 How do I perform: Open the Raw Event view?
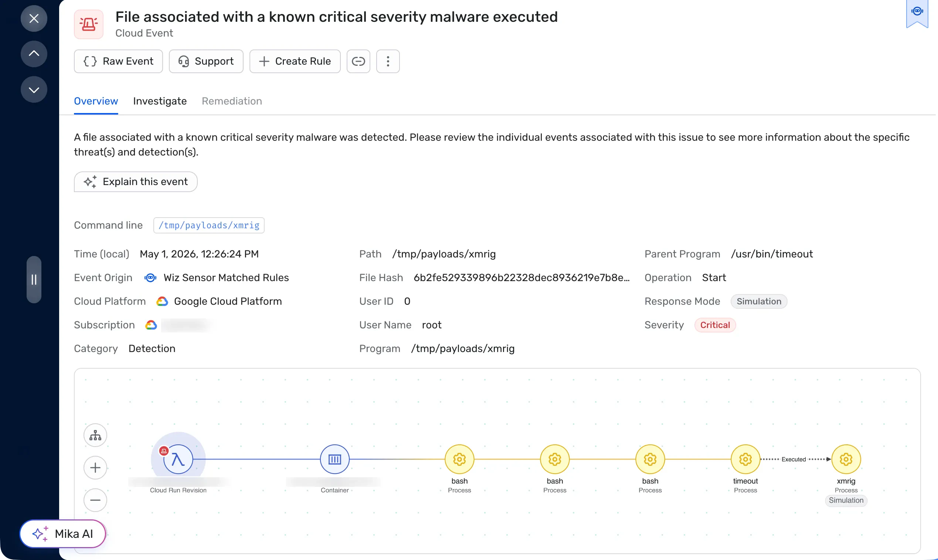point(118,61)
